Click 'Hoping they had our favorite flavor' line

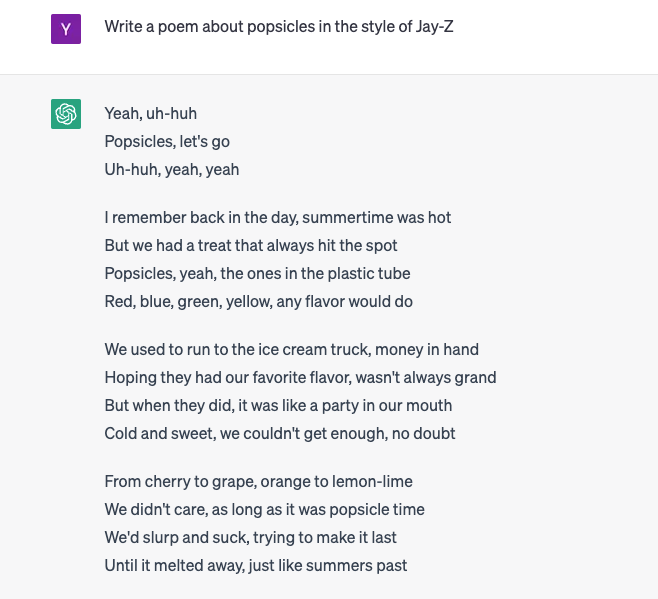coord(300,377)
